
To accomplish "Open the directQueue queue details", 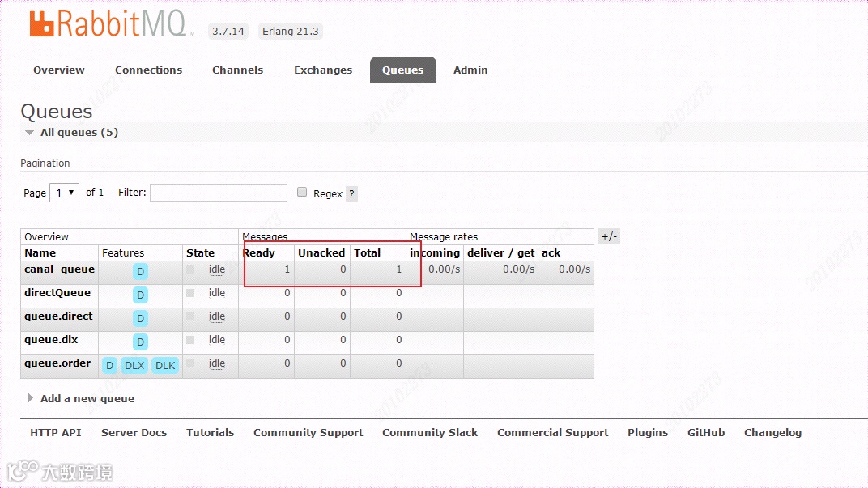I will [x=57, y=293].
